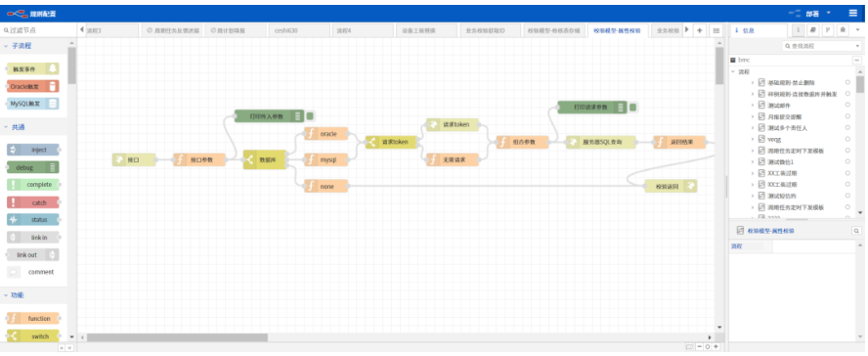Click the canvas horizontal scrollbar thumb
The height and width of the screenshot is (356, 868).
coord(177,337)
